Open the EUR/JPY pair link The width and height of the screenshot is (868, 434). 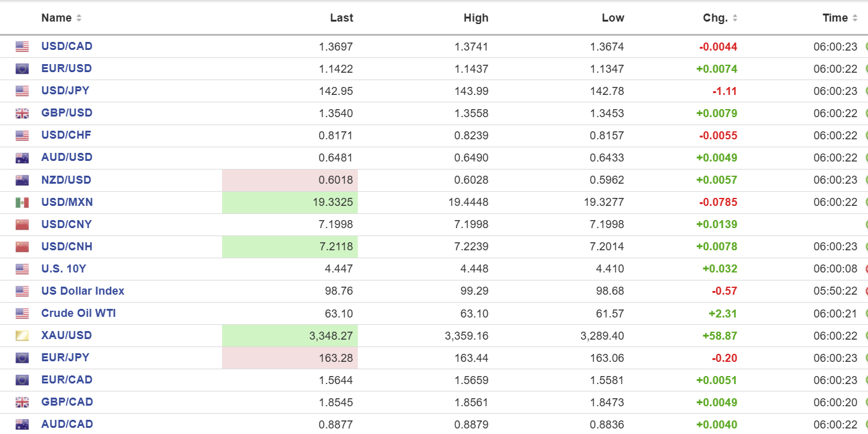pyautogui.click(x=65, y=358)
